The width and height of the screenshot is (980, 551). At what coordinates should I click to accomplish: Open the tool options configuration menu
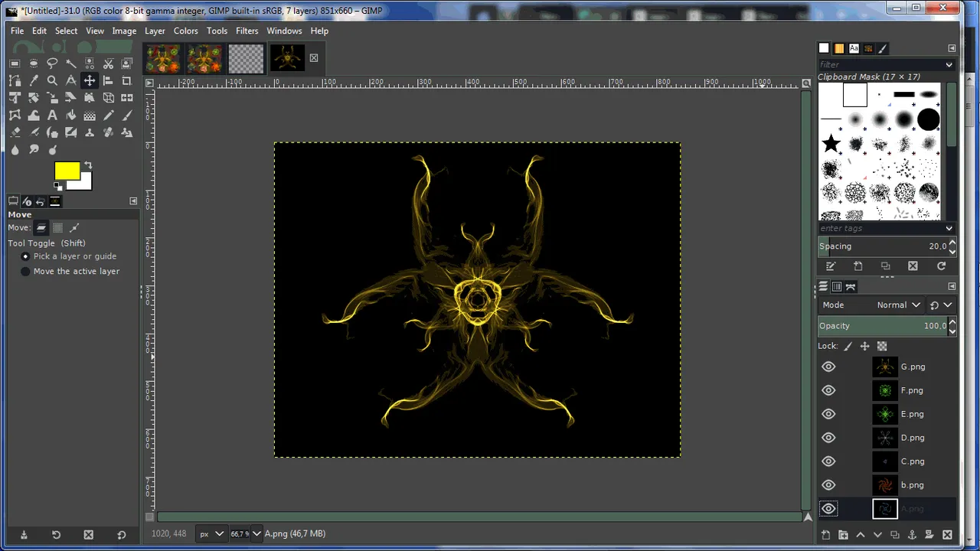coord(133,201)
